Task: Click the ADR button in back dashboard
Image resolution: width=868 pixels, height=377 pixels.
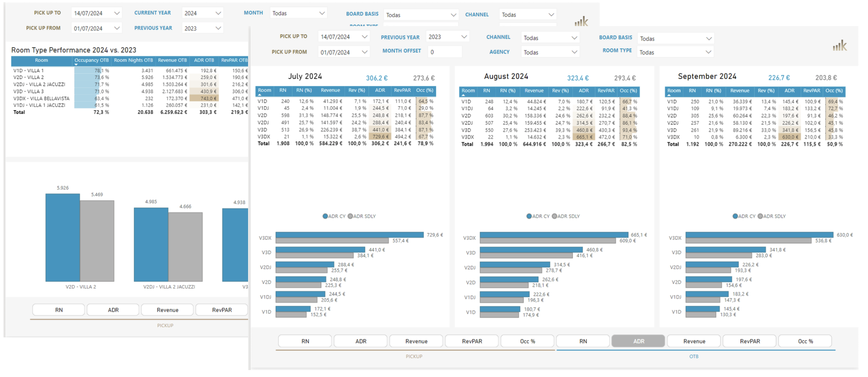Action: point(113,310)
